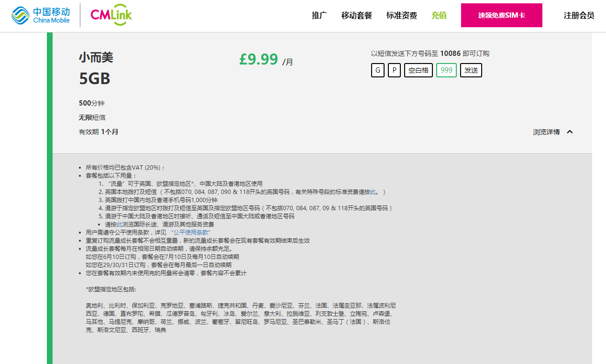
Task: Click the 漫游于中国大陆及香港地区时接听 line
Action: point(200,216)
